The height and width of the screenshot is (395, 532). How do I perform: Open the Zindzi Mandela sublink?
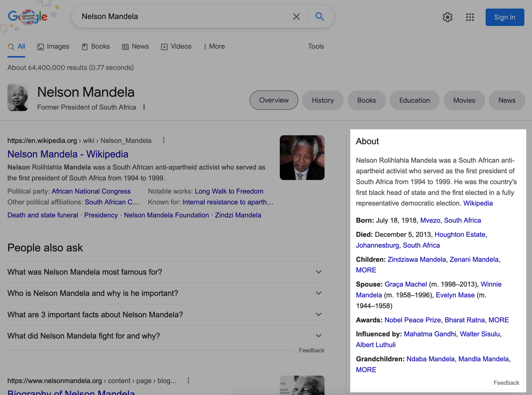coord(238,215)
